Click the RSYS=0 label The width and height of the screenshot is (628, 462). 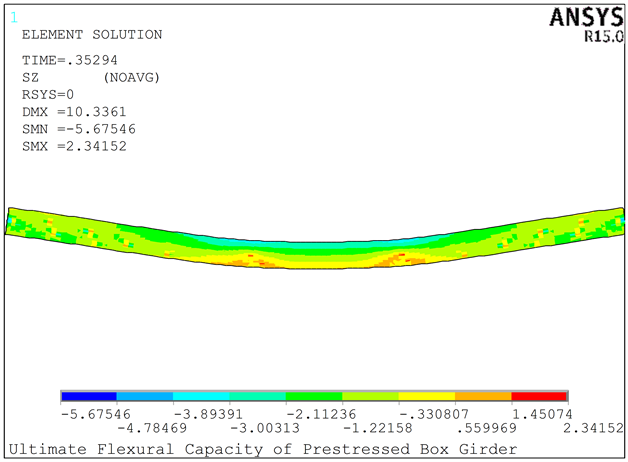coord(50,95)
